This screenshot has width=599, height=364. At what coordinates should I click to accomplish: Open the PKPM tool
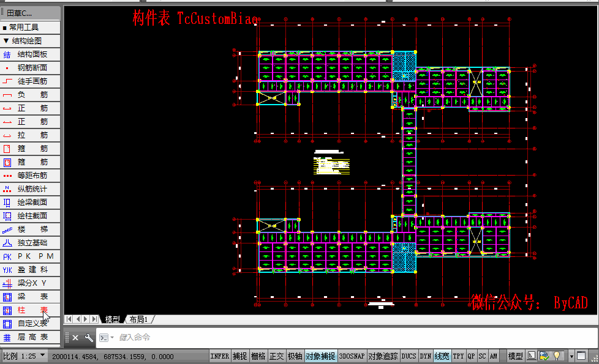click(x=30, y=256)
